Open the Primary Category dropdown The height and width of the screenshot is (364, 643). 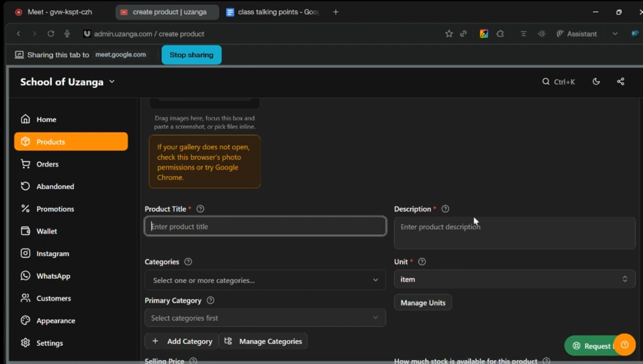pos(265,318)
